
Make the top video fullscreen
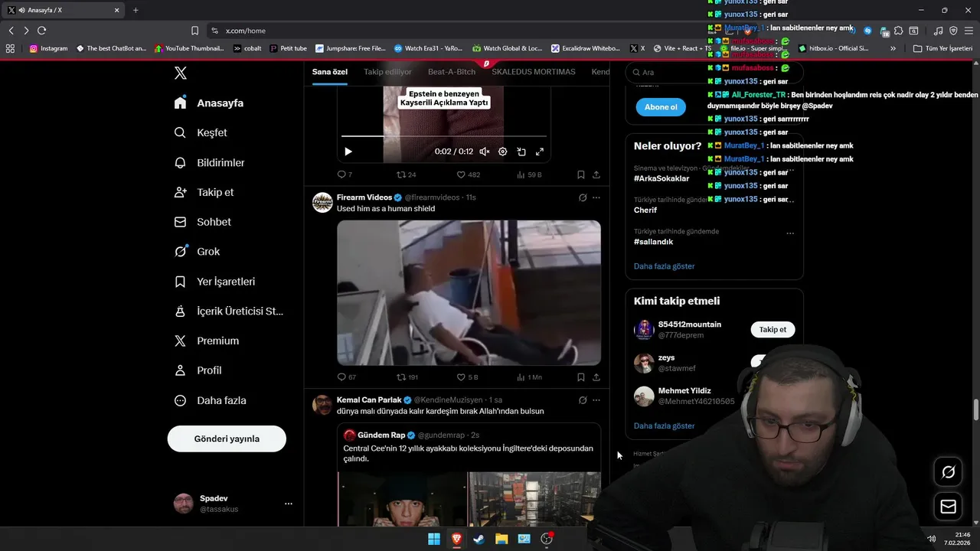pyautogui.click(x=540, y=152)
